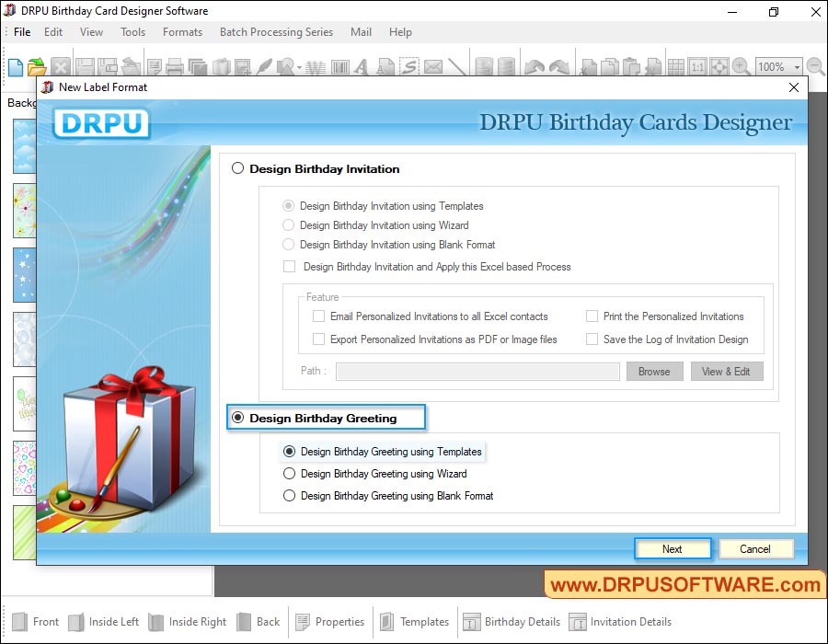This screenshot has height=644, width=828.
Task: Click the Undo arrow icon
Action: coord(535,64)
